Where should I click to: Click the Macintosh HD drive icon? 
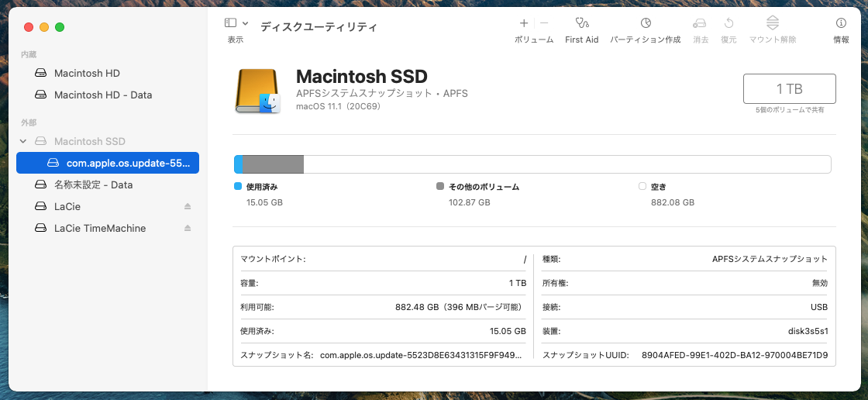pyautogui.click(x=40, y=73)
